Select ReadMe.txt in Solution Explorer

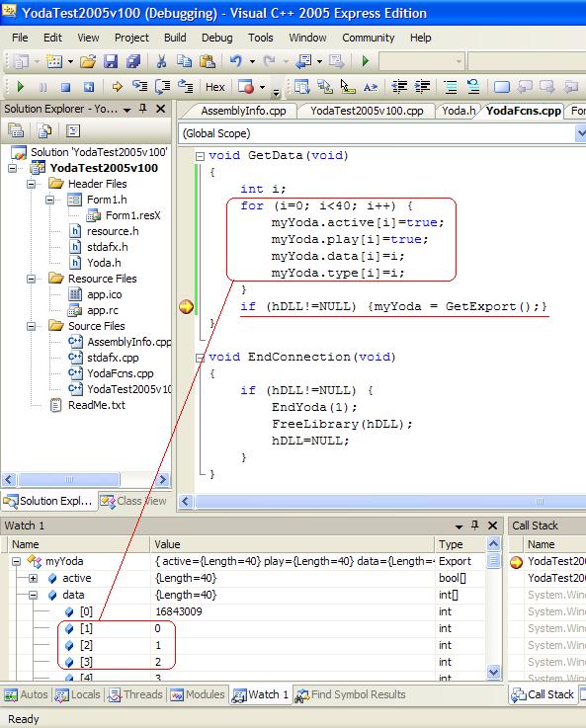point(97,405)
